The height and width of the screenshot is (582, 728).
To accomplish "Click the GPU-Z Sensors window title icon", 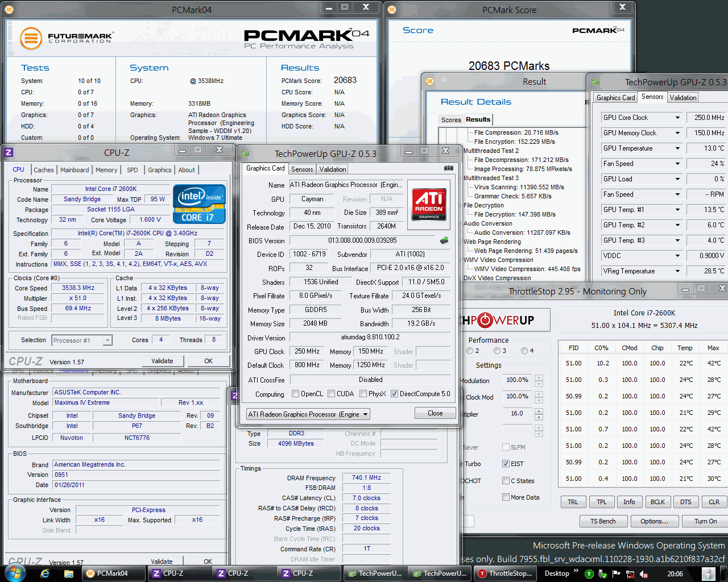I will click(595, 82).
